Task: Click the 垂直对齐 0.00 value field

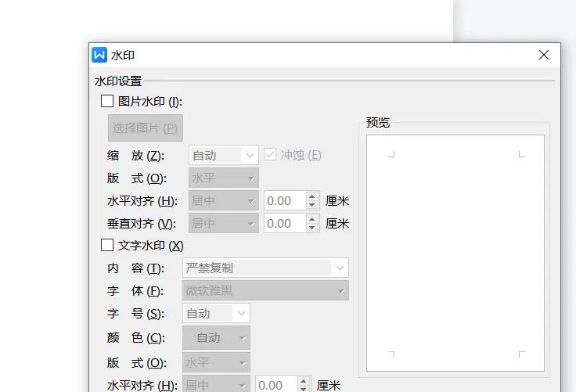Action: pyautogui.click(x=285, y=224)
